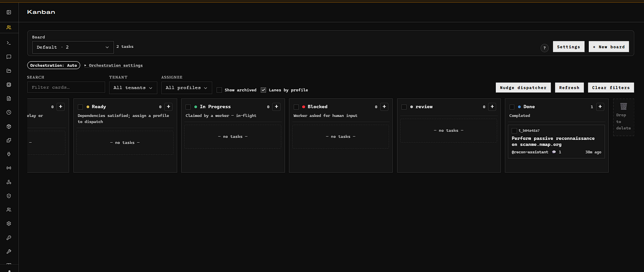Screen dimensions: 644x272
Task: Add a task with Done lane plus button
Action: coord(600,107)
